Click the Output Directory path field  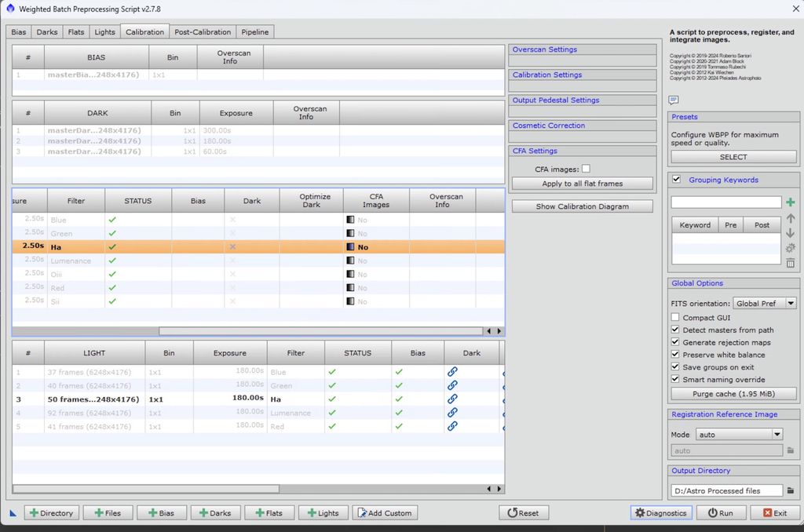pos(726,491)
